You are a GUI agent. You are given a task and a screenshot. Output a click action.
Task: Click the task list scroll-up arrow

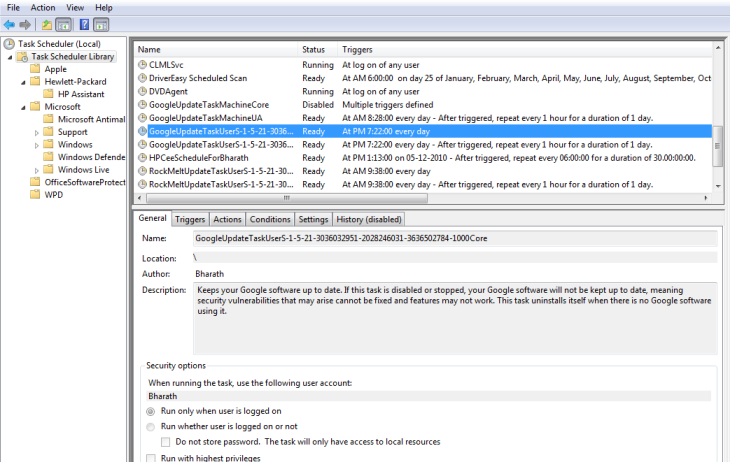pyautogui.click(x=717, y=48)
